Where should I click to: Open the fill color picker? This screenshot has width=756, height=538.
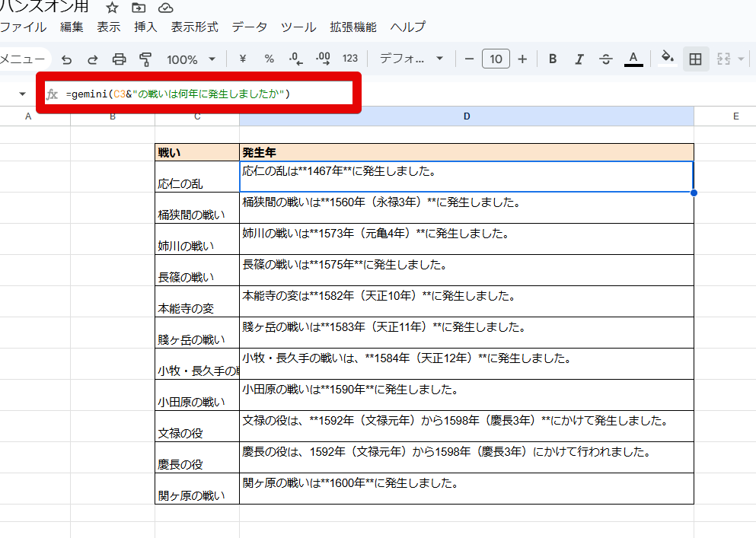(x=668, y=59)
